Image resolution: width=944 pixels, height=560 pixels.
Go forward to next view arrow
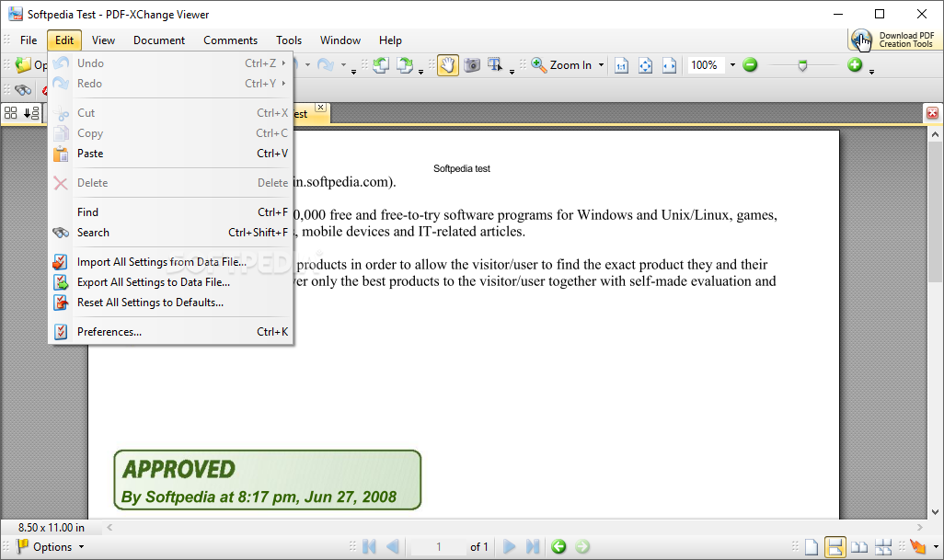pos(582,546)
